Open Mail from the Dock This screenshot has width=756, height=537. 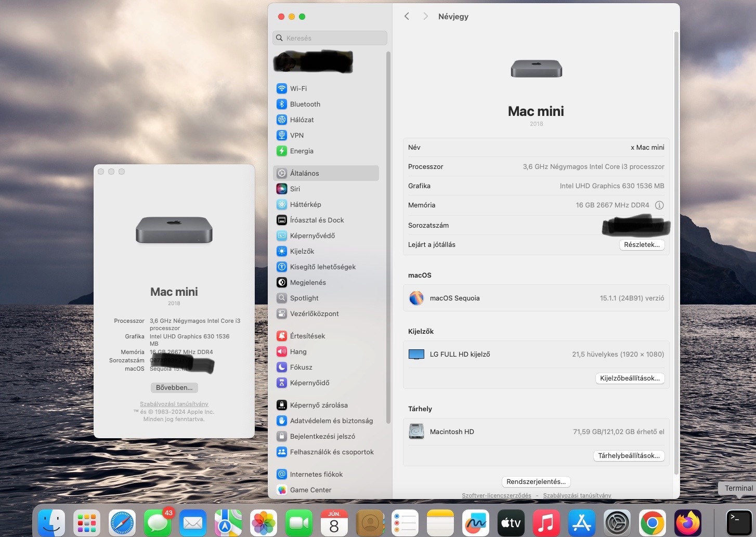[x=193, y=522]
